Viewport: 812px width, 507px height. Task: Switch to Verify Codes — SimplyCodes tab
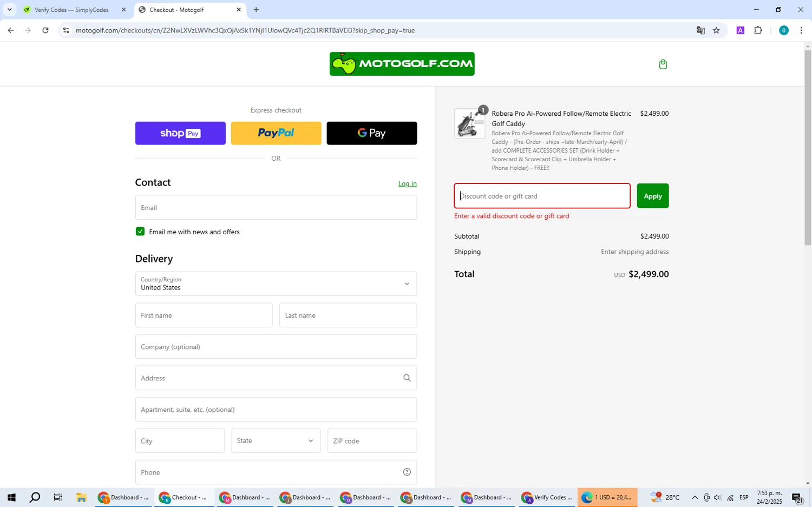click(71, 10)
